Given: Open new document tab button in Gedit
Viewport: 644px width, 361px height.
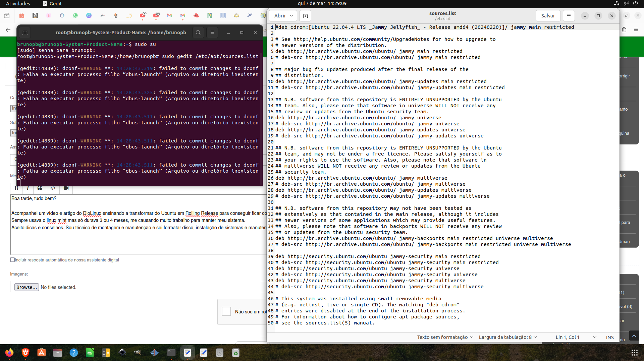Looking at the screenshot, I should (305, 16).
